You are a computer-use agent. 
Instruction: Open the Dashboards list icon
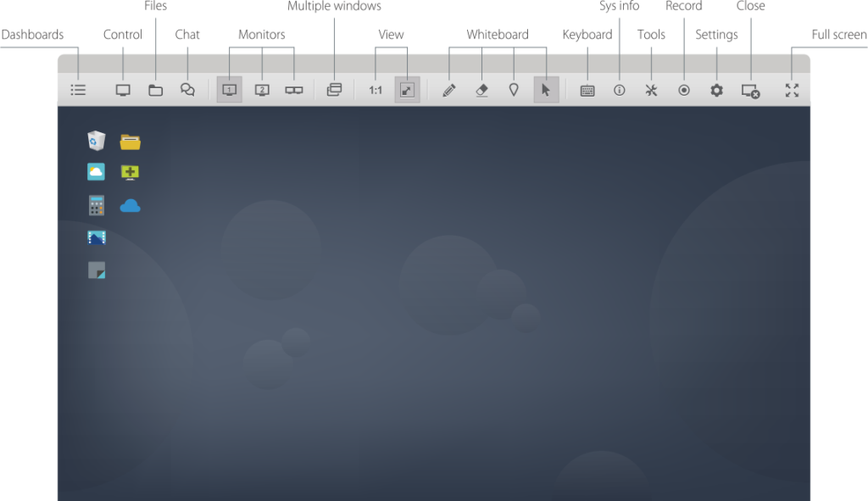78,90
